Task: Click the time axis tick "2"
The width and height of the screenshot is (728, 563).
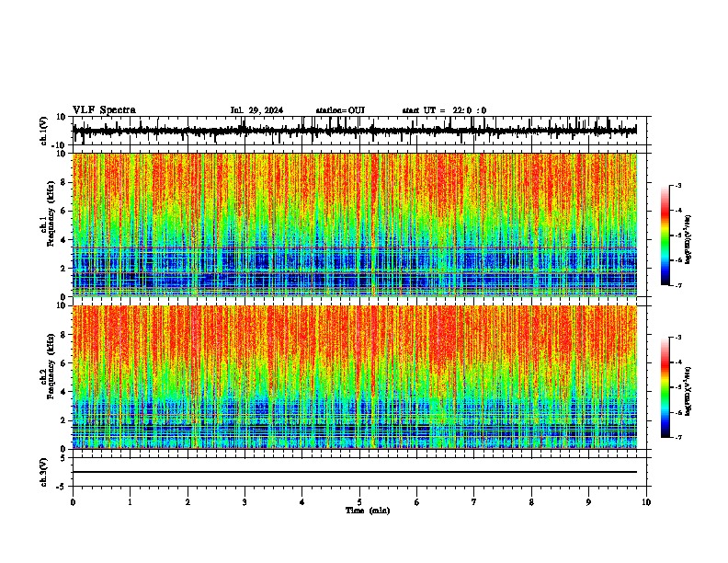Action: point(188,502)
